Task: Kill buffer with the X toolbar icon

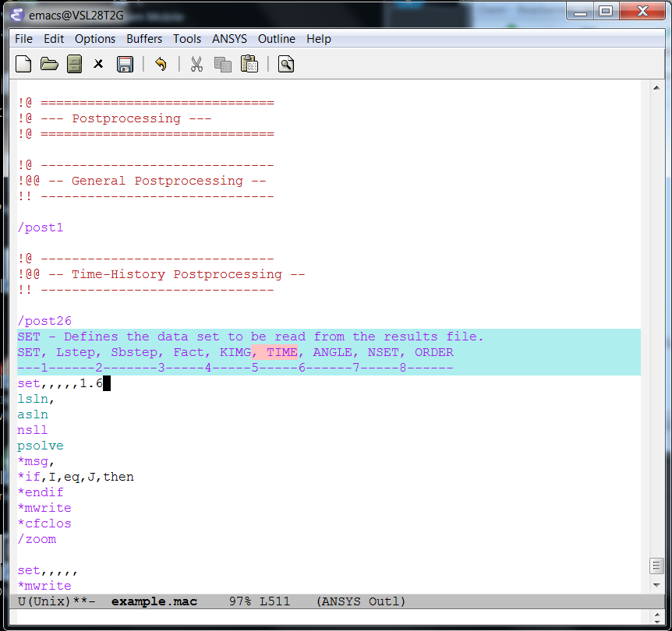Action: coord(98,64)
